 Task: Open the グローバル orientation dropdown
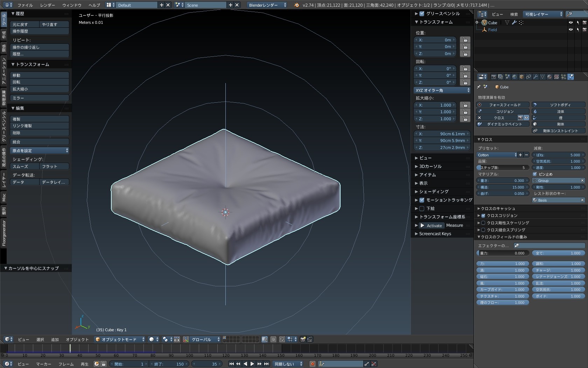[x=205, y=339]
